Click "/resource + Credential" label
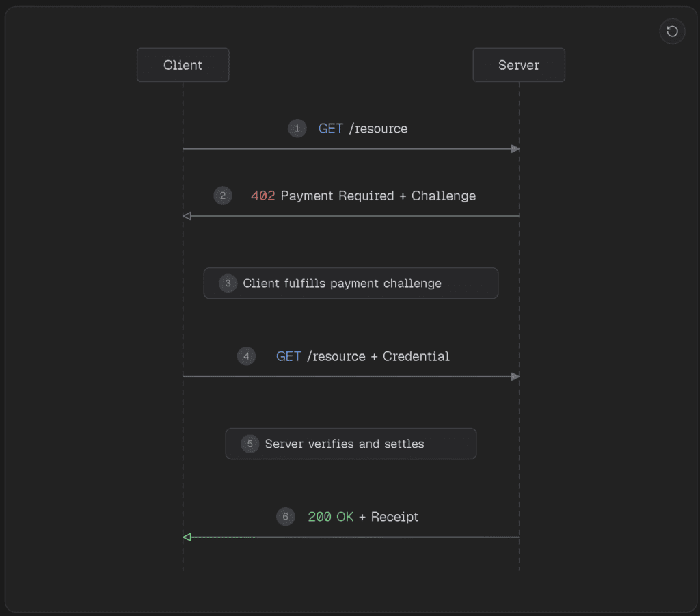This screenshot has height=616, width=700. (378, 356)
